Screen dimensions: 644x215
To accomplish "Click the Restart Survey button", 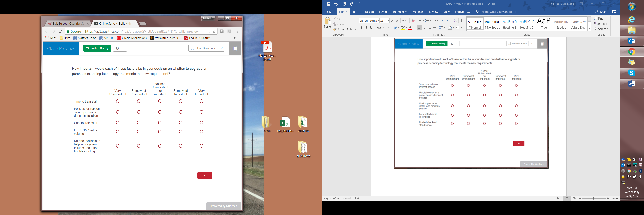I will (x=97, y=48).
